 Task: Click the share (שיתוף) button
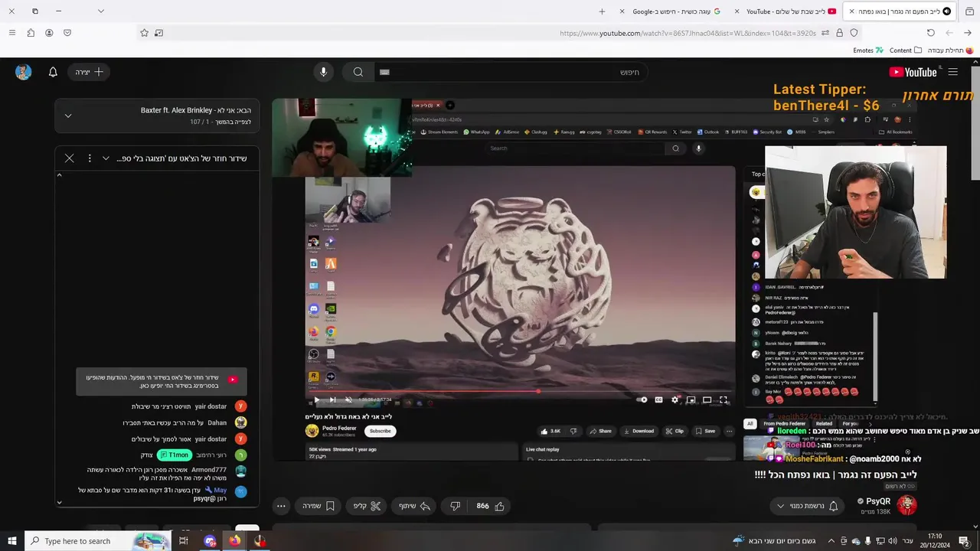[x=414, y=506]
